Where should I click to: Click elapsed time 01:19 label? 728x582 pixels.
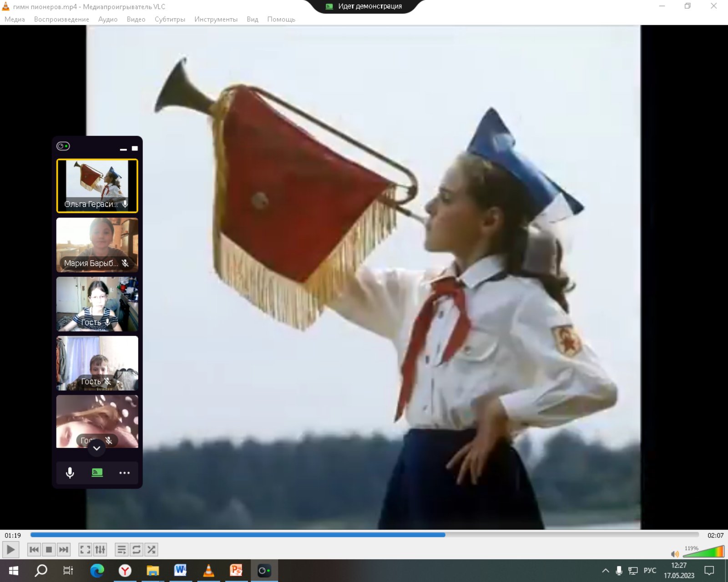pos(13,535)
